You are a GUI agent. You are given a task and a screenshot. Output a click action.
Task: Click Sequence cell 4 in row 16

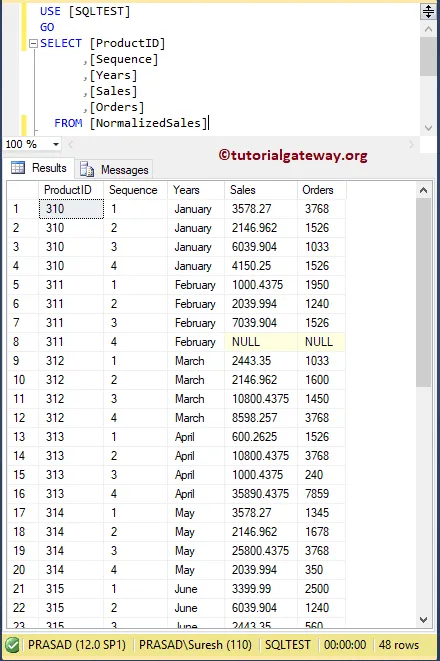pos(135,494)
